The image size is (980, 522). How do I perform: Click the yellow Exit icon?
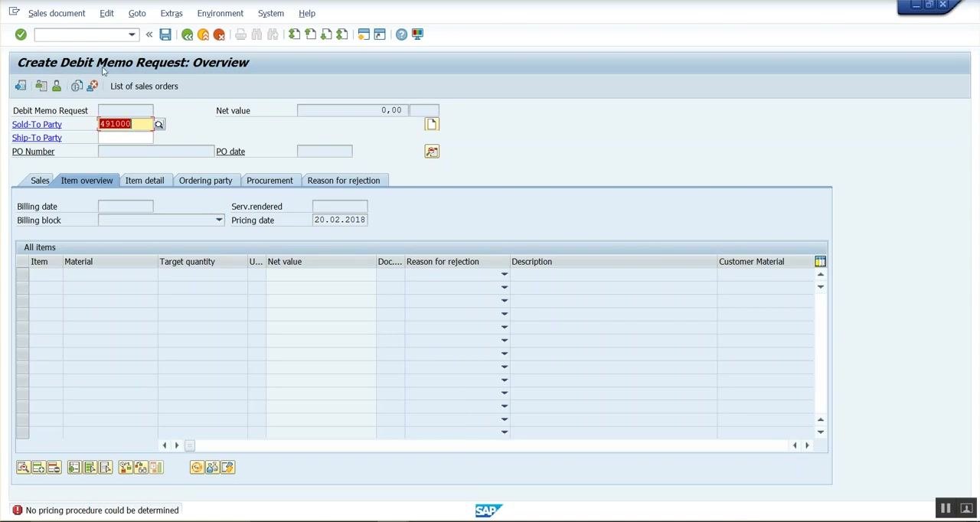click(x=203, y=34)
